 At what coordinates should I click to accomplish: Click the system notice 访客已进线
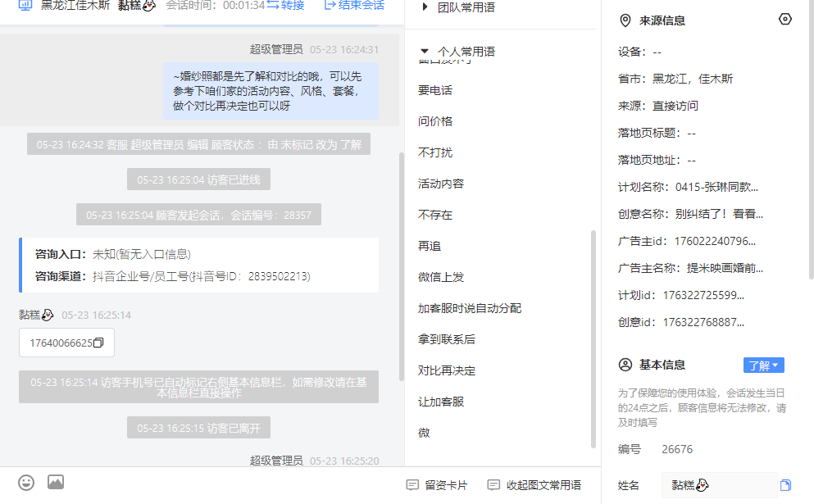(198, 179)
